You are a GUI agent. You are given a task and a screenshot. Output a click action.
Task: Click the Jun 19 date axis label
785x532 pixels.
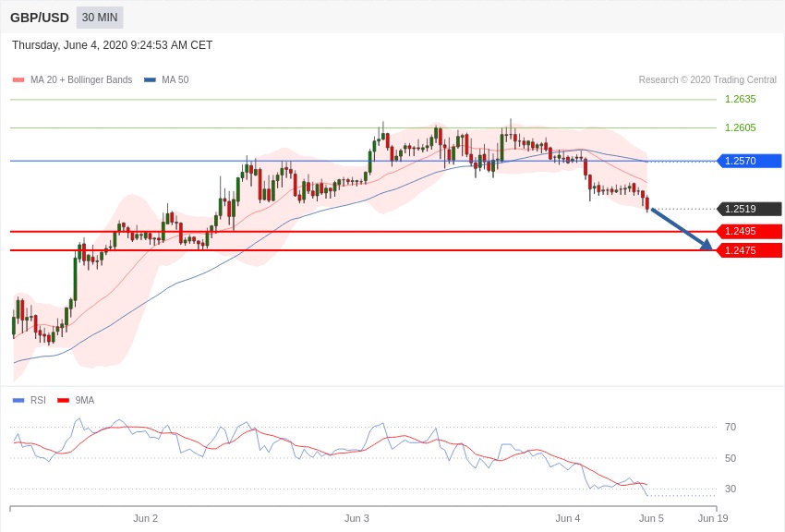click(x=713, y=518)
